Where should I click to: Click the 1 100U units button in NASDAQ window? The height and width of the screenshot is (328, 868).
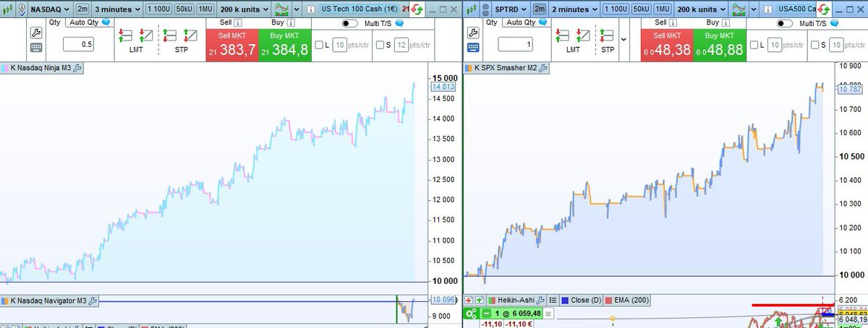point(158,9)
